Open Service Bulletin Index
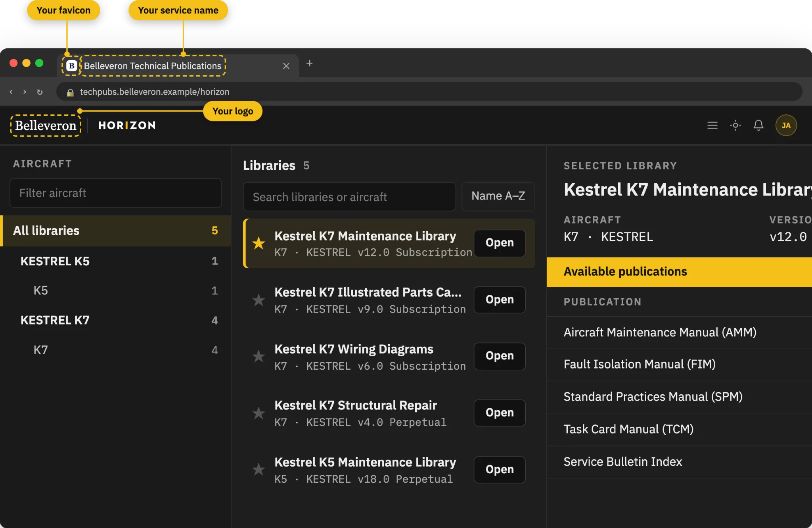The image size is (812, 528). (679, 462)
